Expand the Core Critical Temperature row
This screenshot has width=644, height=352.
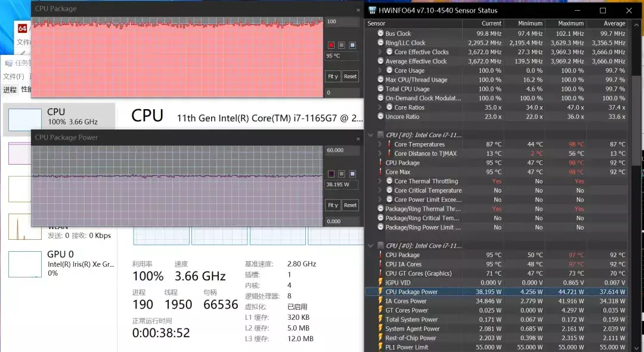click(x=380, y=190)
